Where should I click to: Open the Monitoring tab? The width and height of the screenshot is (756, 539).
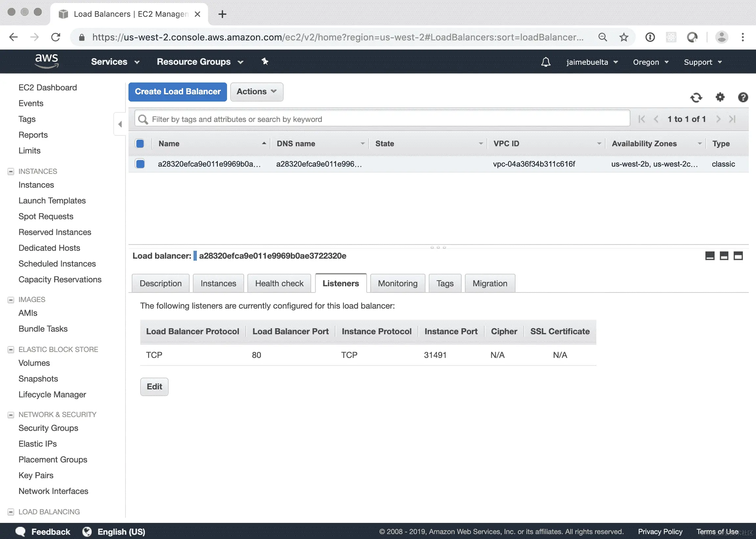coord(398,283)
